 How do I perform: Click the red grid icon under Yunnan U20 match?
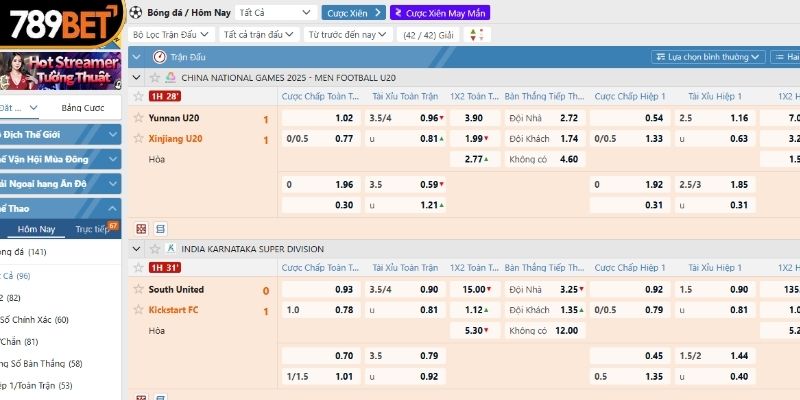click(x=141, y=229)
